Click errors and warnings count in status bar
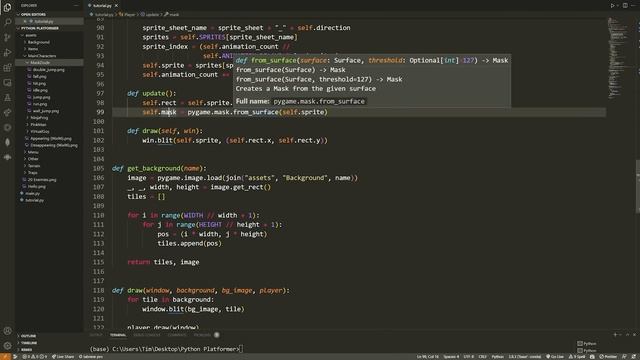This screenshot has height=360, width=640. tap(35, 357)
